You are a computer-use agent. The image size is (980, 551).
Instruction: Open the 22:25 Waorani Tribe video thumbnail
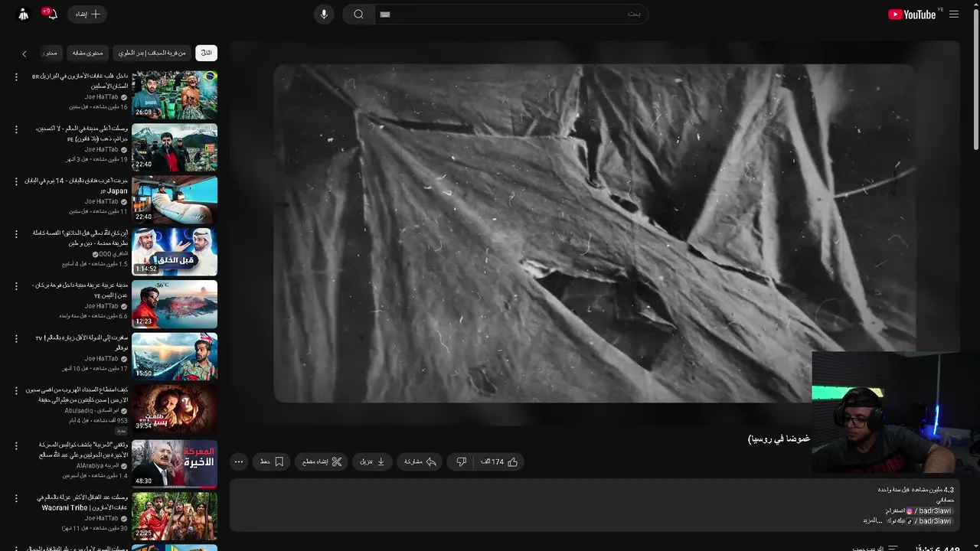click(x=175, y=516)
